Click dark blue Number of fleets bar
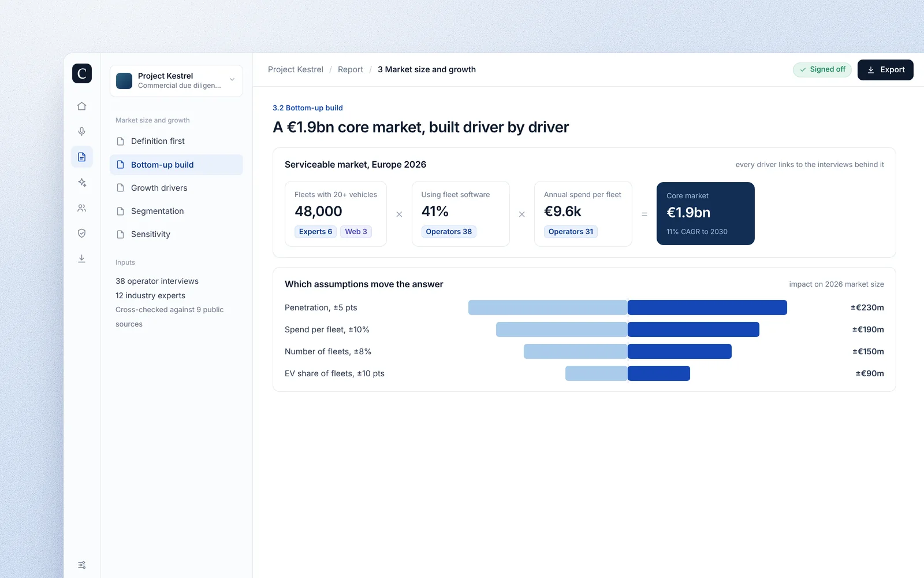The height and width of the screenshot is (578, 924). coord(680,351)
